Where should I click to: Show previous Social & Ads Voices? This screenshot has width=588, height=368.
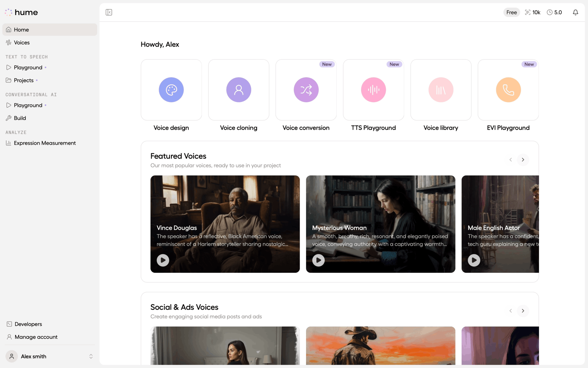511,311
